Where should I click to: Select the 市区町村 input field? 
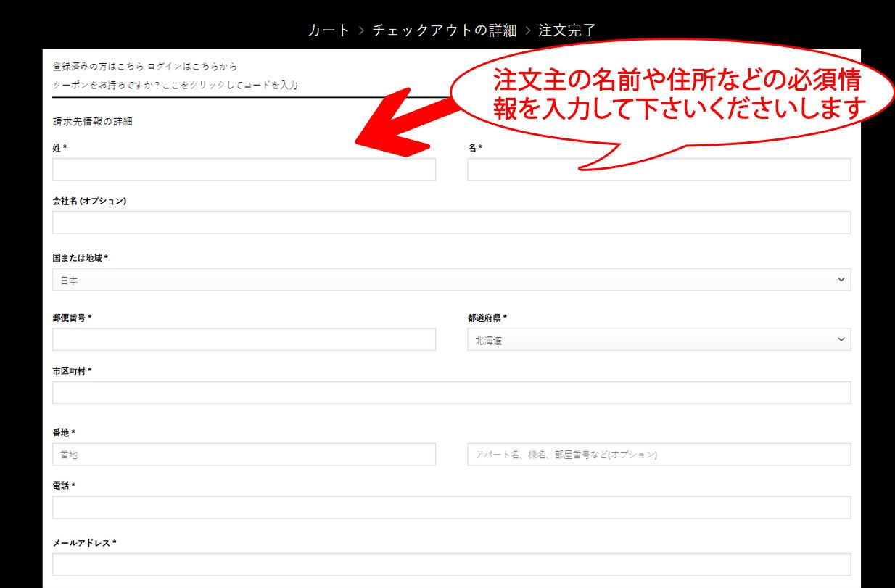point(451,392)
